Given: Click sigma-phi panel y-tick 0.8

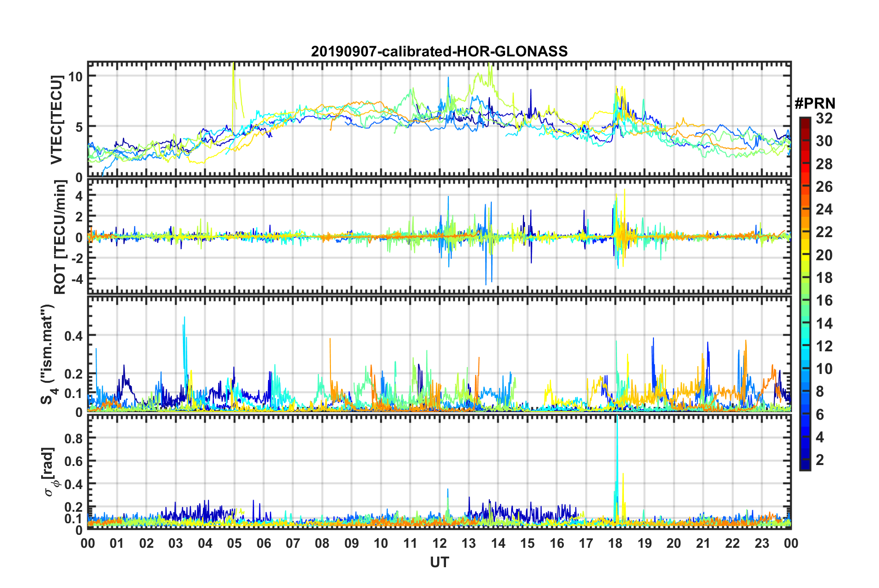Looking at the screenshot, I should pyautogui.click(x=73, y=438).
